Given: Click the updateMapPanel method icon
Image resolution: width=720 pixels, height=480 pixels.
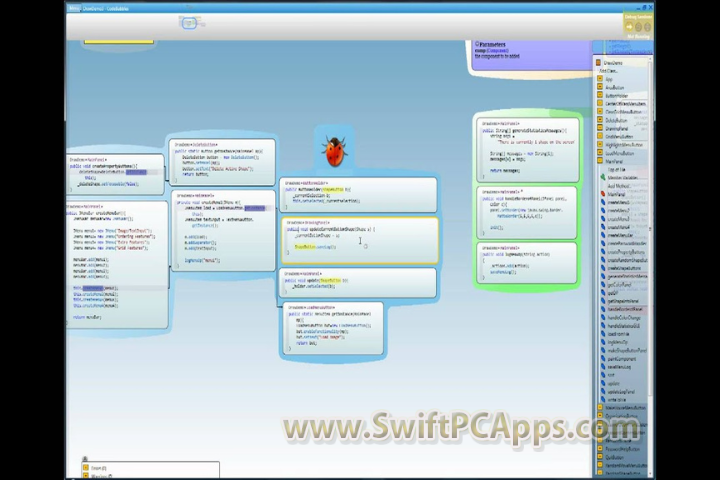Looking at the screenshot, I should point(603,392).
